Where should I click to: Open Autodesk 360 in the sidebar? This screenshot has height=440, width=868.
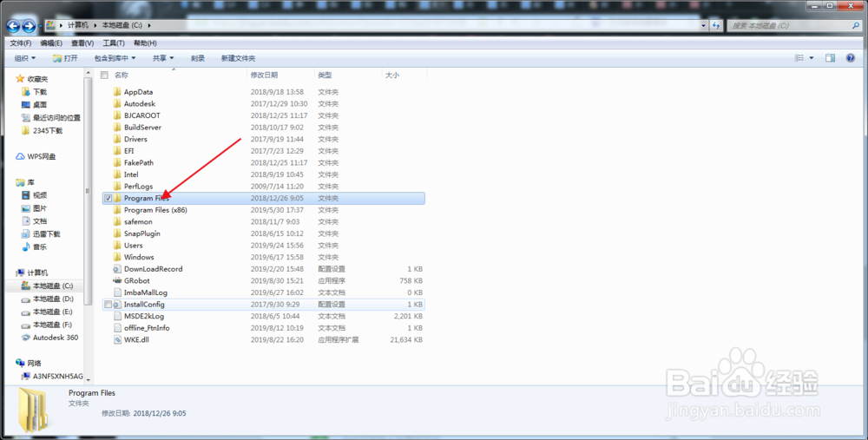56,338
